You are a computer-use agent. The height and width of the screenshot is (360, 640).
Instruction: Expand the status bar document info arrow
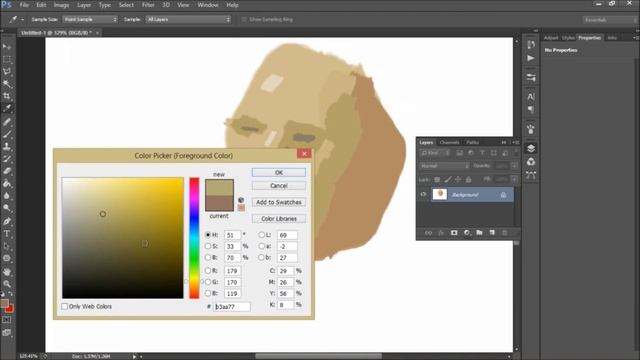tap(134, 356)
